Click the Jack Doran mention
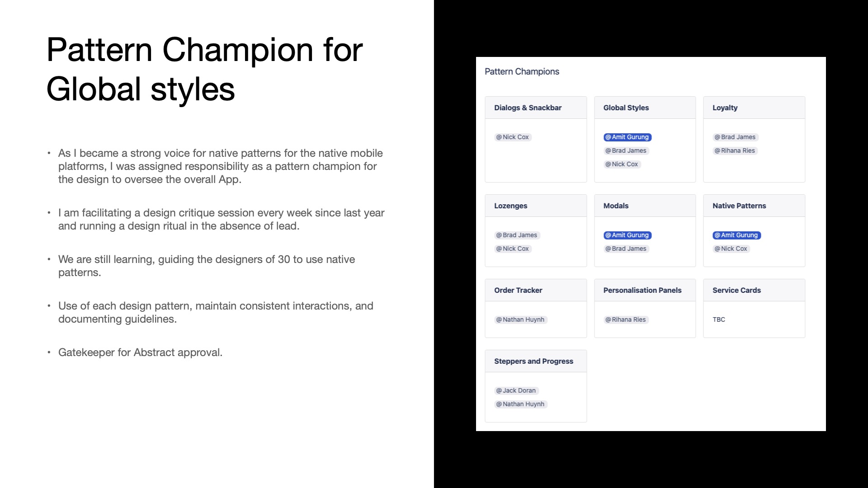868x488 pixels. point(516,391)
